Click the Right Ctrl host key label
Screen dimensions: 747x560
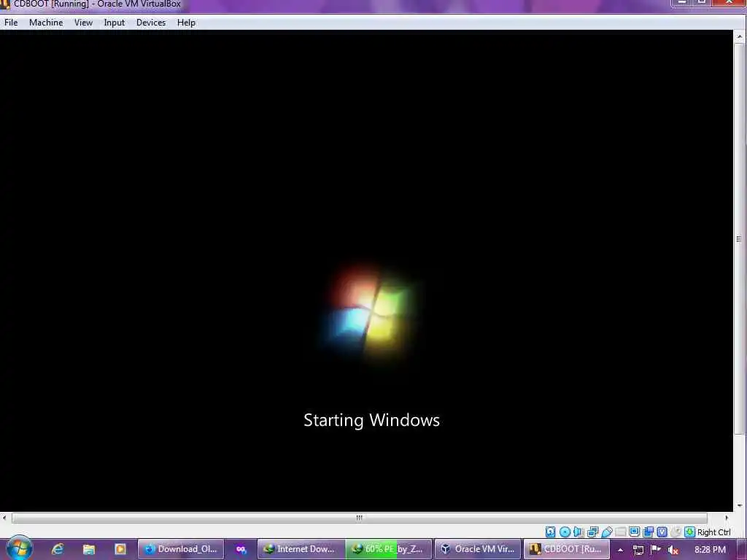pos(713,532)
